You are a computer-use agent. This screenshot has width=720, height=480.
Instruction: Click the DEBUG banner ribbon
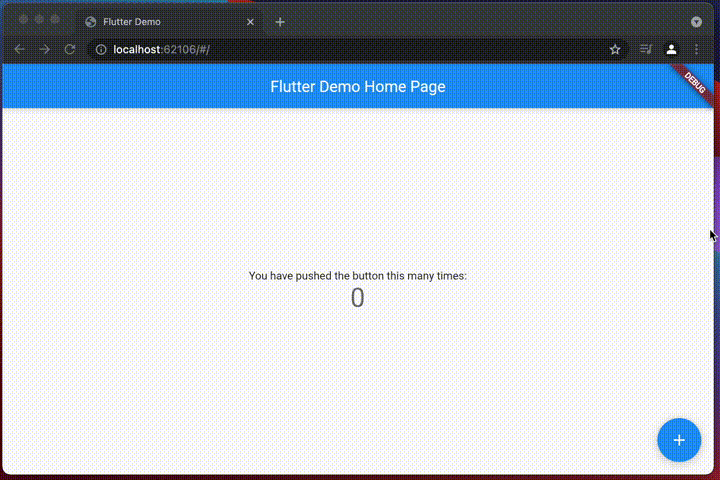[x=694, y=83]
